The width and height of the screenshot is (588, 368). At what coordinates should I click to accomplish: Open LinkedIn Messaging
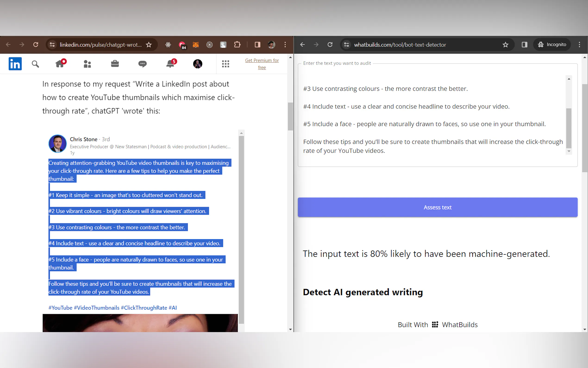(x=142, y=64)
